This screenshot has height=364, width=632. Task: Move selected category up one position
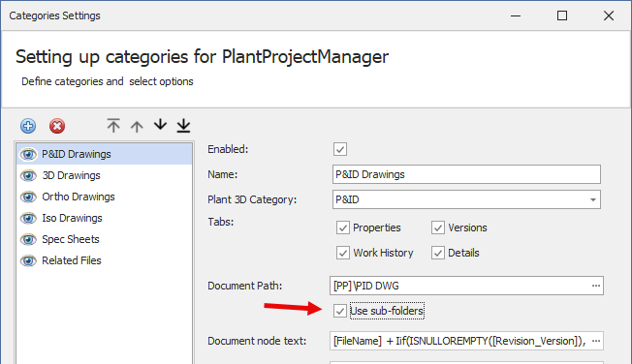click(137, 127)
